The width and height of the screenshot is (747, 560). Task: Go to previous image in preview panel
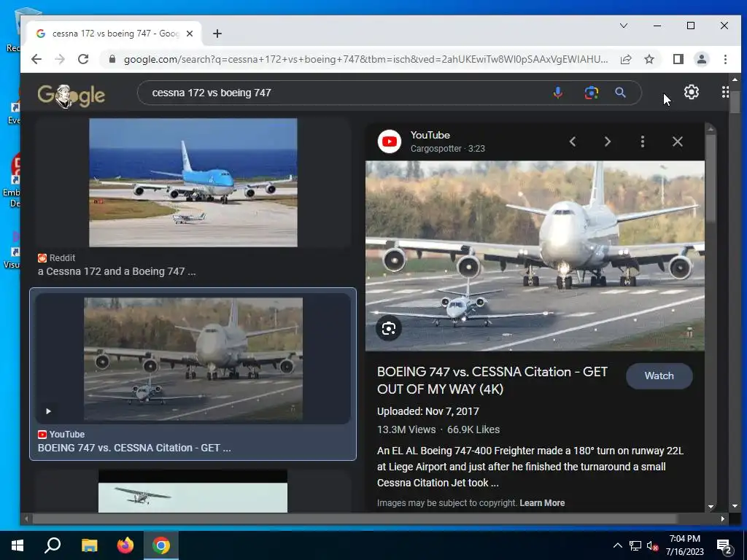(x=573, y=141)
